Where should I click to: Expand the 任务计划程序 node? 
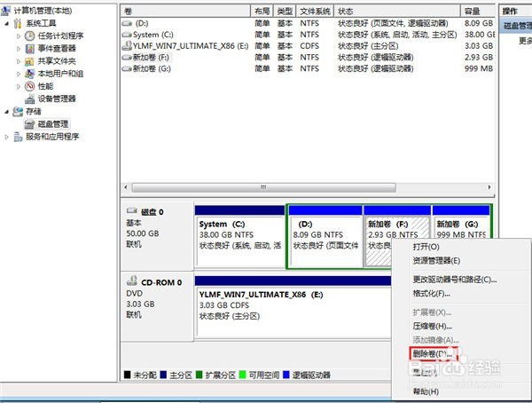[19, 36]
